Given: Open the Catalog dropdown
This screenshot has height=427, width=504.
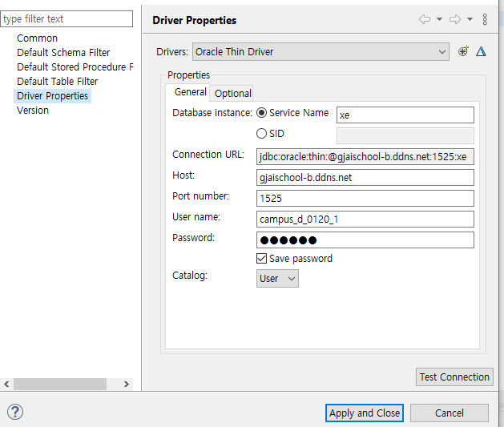Looking at the screenshot, I should click(277, 278).
